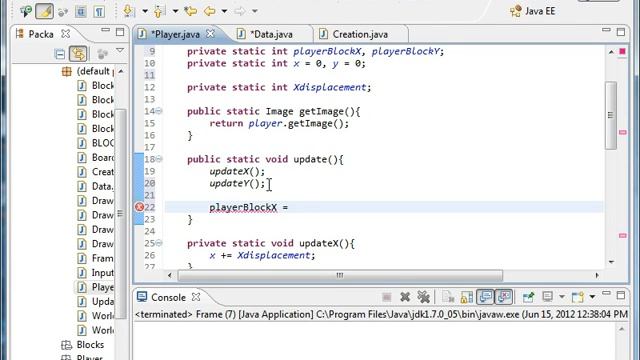Close the *Player.java editor tab
The image size is (640, 360).
click(210, 33)
